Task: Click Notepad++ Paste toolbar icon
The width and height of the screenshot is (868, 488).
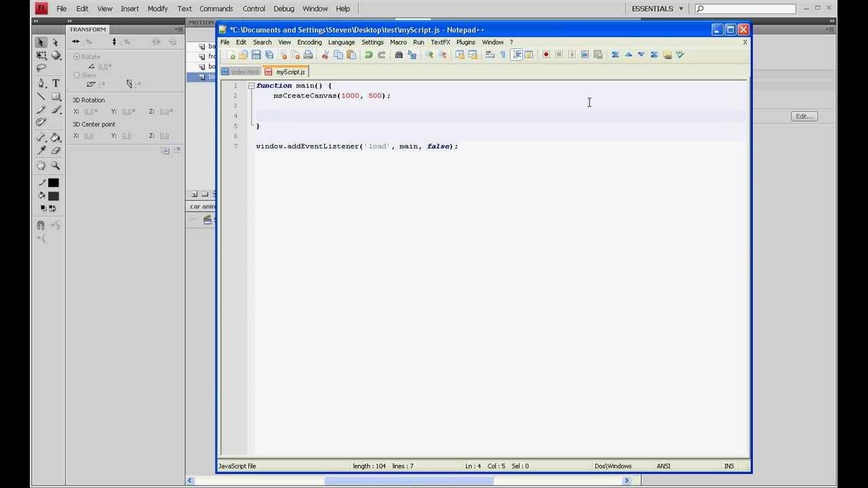Action: coord(351,55)
